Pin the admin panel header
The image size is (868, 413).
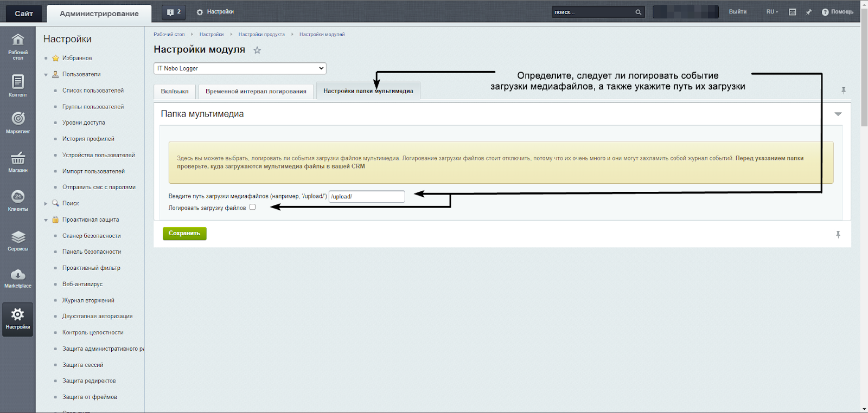point(809,12)
